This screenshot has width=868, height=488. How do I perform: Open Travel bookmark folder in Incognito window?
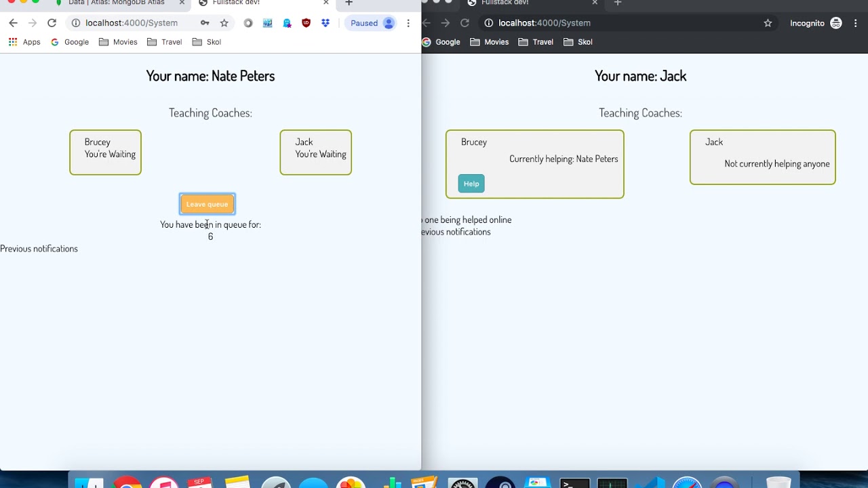tap(536, 42)
